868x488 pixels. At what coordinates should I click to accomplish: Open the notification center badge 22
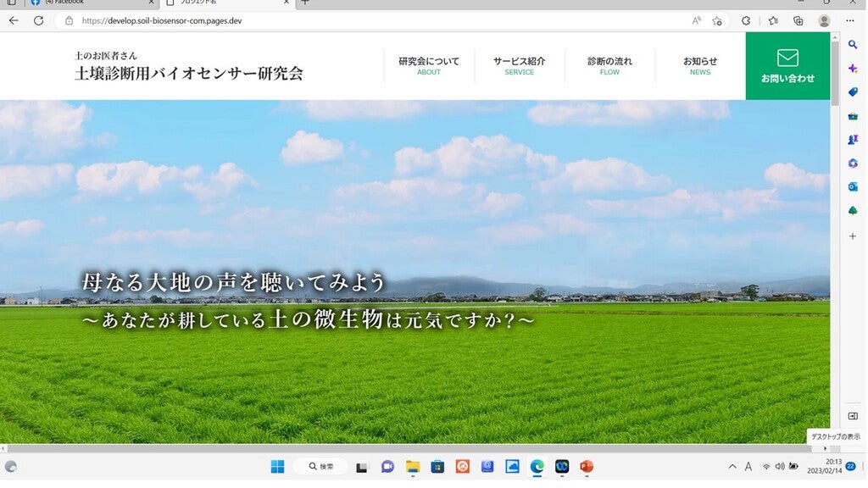tap(851, 467)
